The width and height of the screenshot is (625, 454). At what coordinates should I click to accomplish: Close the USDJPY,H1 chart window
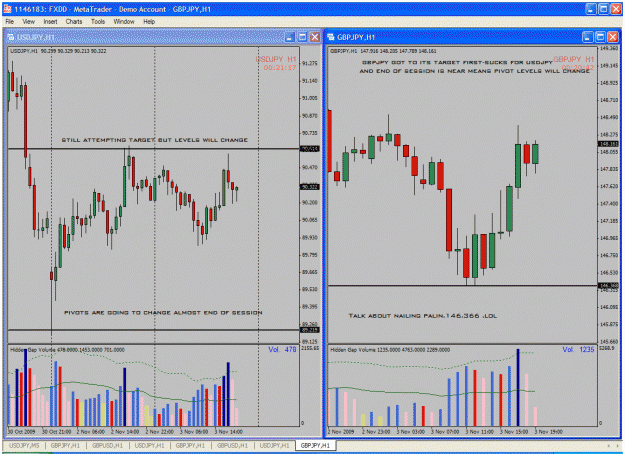[315, 37]
